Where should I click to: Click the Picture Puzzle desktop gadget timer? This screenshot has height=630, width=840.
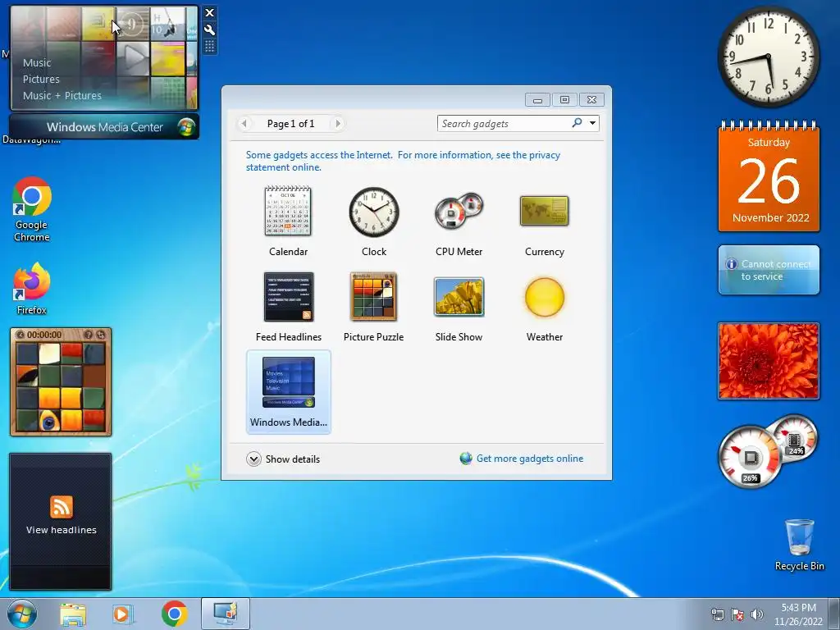click(44, 335)
